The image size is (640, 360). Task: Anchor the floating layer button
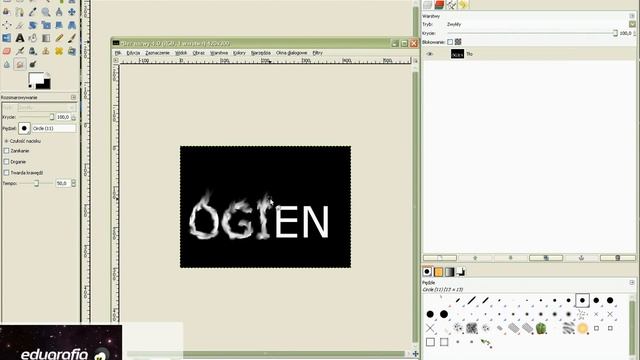(581, 258)
